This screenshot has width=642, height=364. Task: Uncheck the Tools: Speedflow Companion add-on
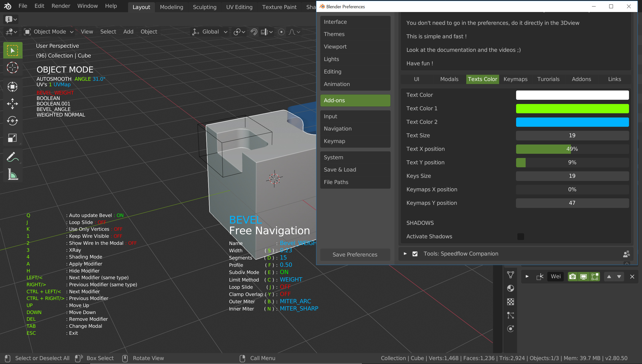[x=415, y=253]
